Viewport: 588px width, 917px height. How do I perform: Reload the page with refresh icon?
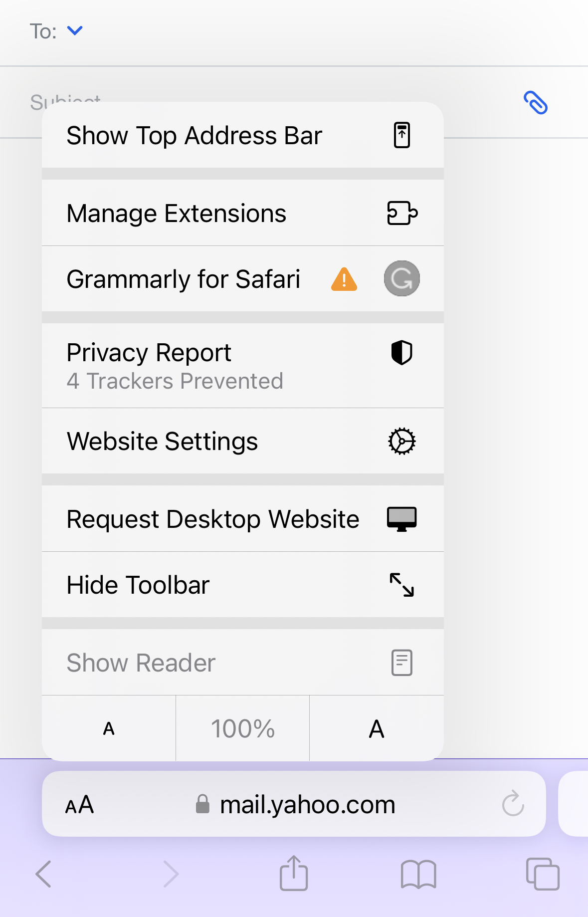pos(513,804)
